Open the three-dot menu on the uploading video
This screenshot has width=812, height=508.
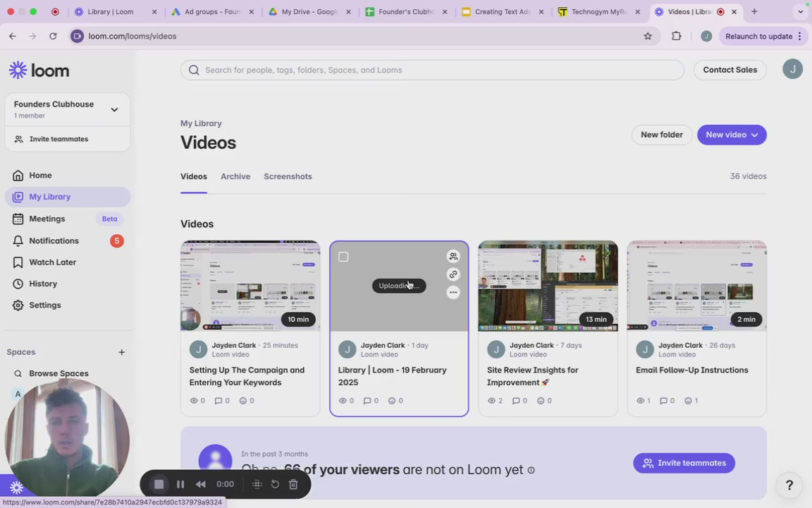[453, 292]
